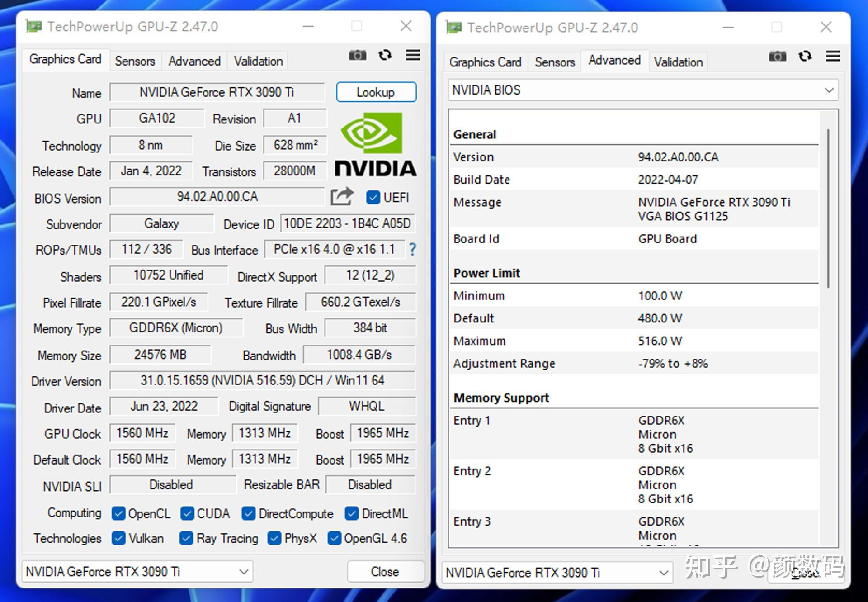Viewport: 868px width, 602px height.
Task: Click the Lookup button
Action: pyautogui.click(x=376, y=92)
